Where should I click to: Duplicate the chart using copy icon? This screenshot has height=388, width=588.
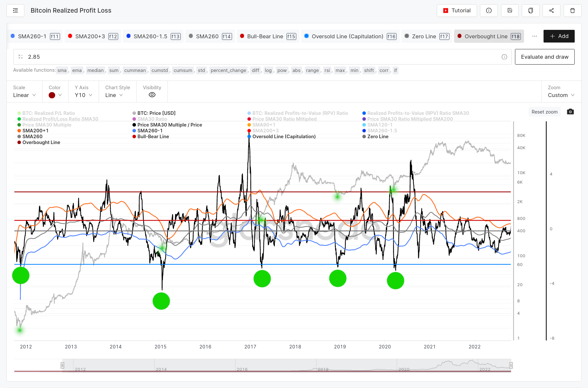(531, 11)
